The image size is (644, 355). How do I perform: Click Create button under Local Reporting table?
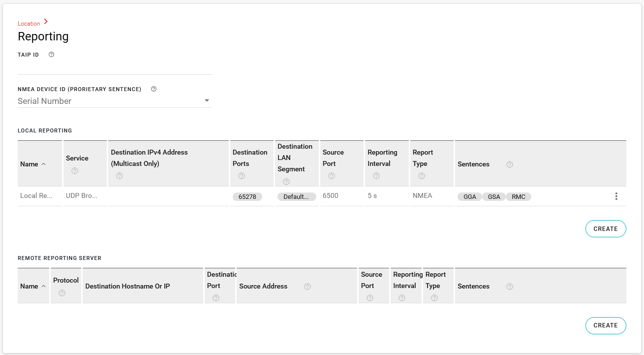point(605,229)
